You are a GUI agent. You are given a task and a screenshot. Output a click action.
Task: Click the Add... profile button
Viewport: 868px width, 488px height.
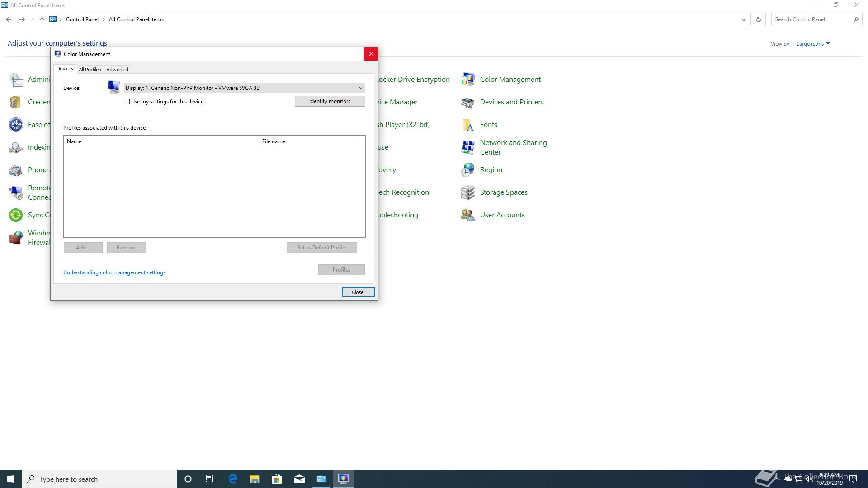point(83,248)
